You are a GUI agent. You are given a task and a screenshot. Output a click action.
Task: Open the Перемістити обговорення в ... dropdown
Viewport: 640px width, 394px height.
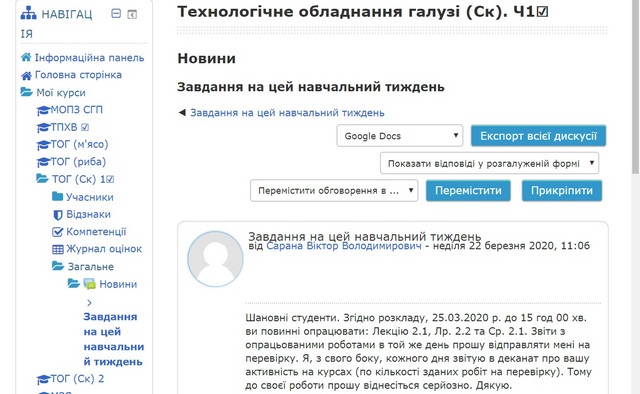pos(334,190)
